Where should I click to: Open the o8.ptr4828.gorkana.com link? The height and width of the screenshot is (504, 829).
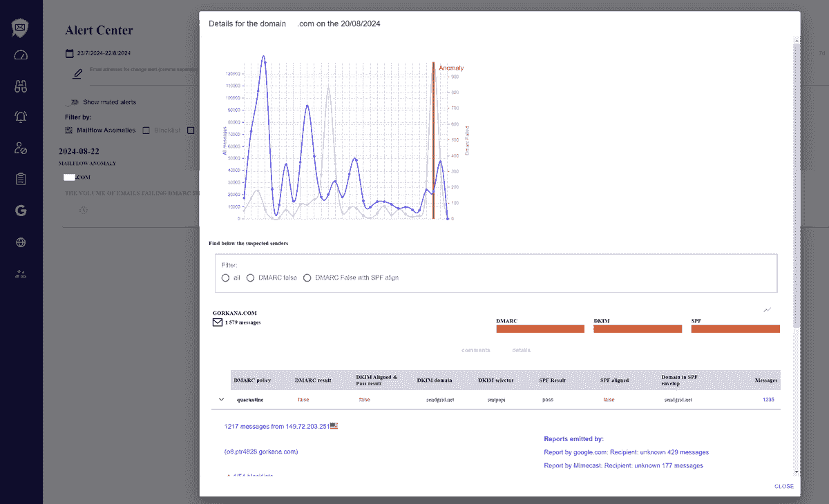(x=261, y=452)
